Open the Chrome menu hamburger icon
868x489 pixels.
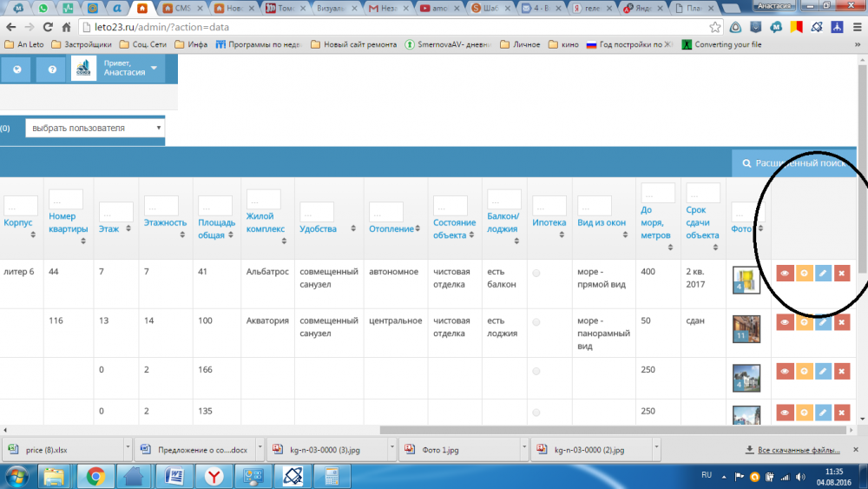(x=857, y=27)
